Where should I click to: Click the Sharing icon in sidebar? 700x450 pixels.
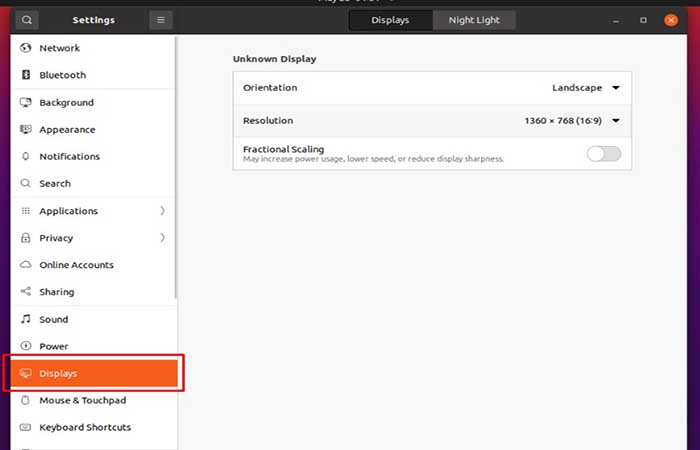tap(26, 292)
